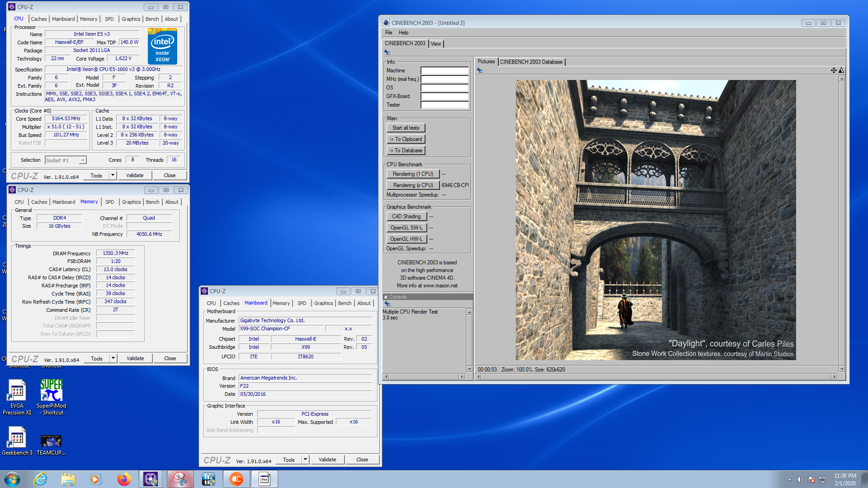Open the File menu in Cinebench

[x=388, y=33]
